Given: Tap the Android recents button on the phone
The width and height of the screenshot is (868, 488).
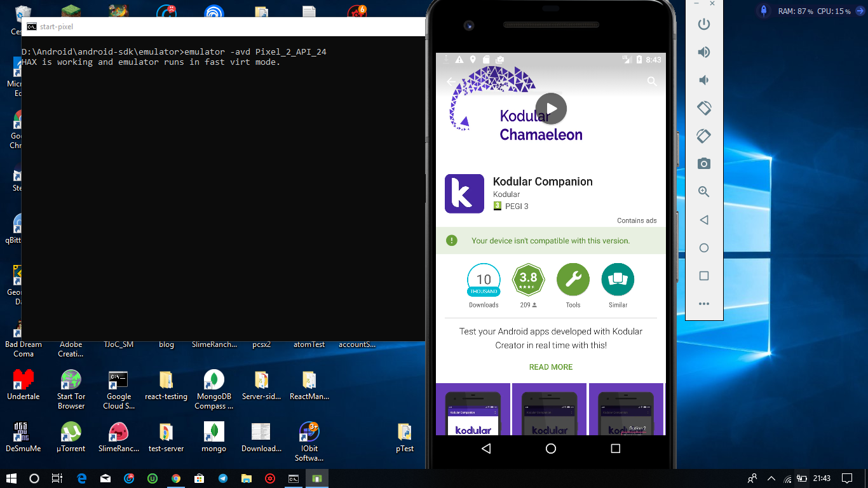Looking at the screenshot, I should 615,449.
